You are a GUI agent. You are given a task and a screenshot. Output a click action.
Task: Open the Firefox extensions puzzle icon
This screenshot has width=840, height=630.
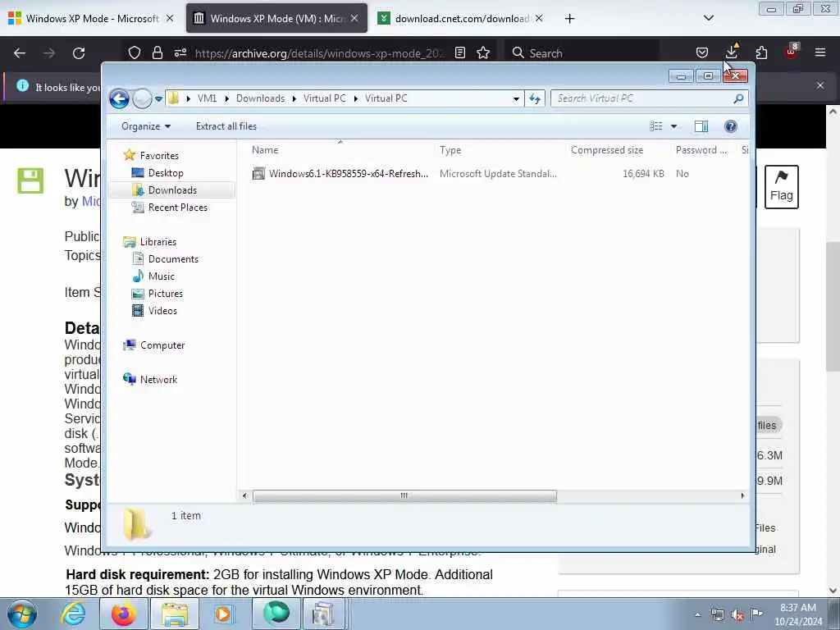(761, 53)
